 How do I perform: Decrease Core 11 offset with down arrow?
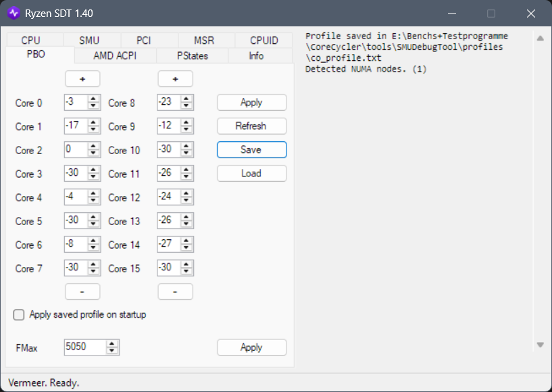pos(186,176)
